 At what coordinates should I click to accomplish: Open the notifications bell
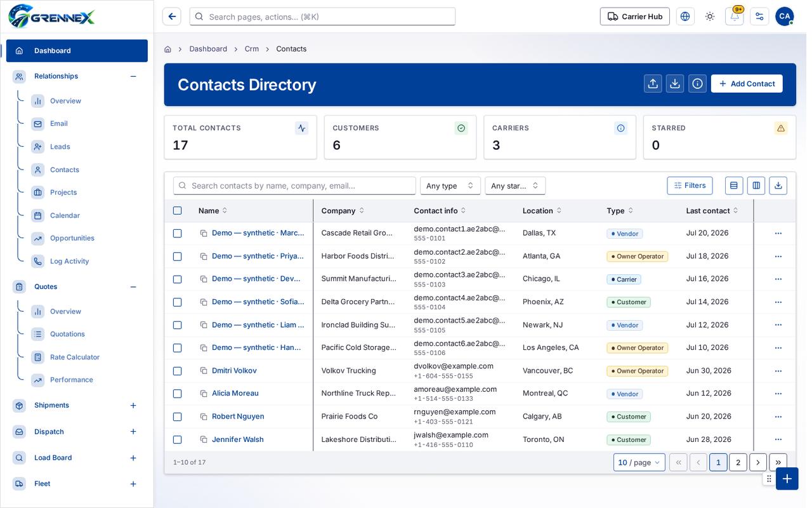coord(735,17)
